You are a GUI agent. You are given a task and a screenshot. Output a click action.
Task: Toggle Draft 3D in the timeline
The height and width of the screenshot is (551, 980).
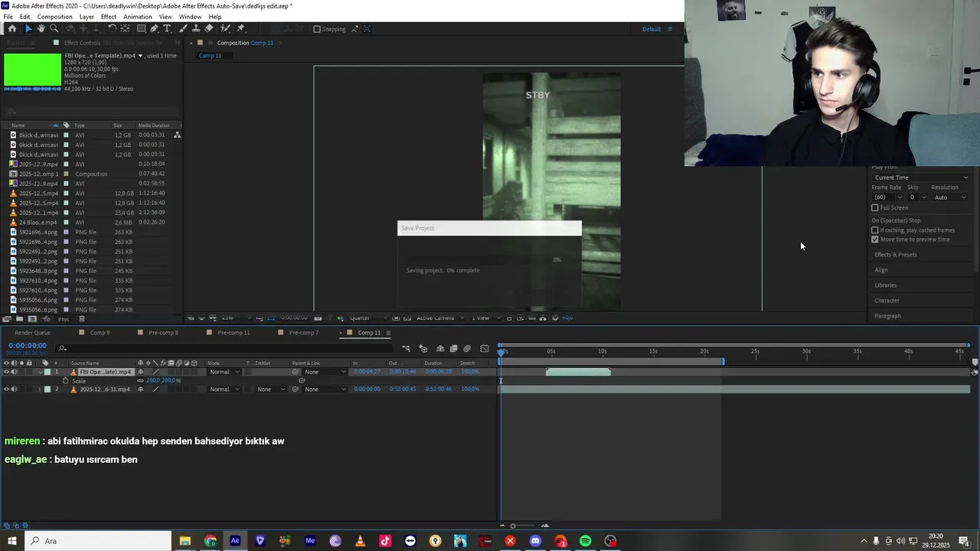coord(423,349)
